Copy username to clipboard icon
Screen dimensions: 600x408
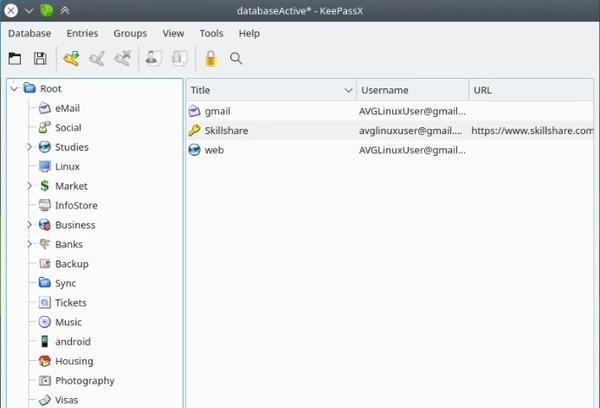tap(153, 59)
